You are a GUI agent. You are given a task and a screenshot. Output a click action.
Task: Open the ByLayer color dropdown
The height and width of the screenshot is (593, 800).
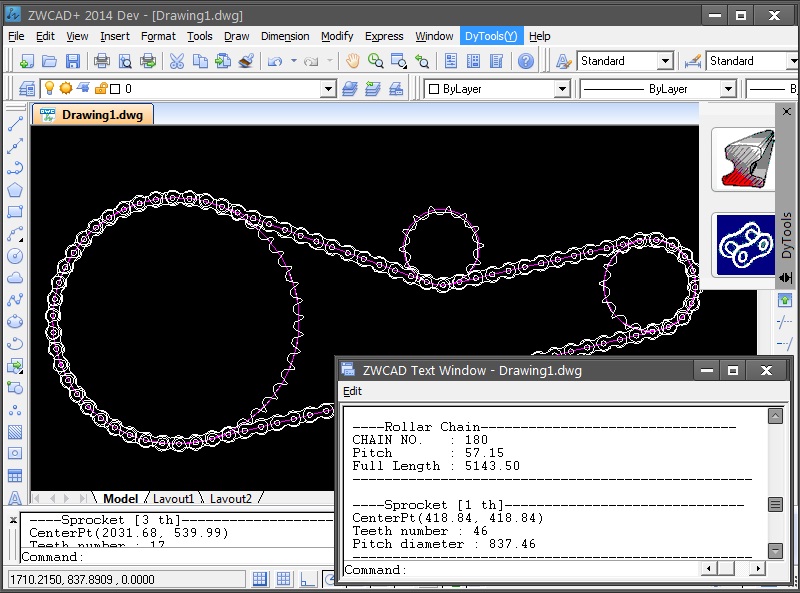(x=561, y=89)
